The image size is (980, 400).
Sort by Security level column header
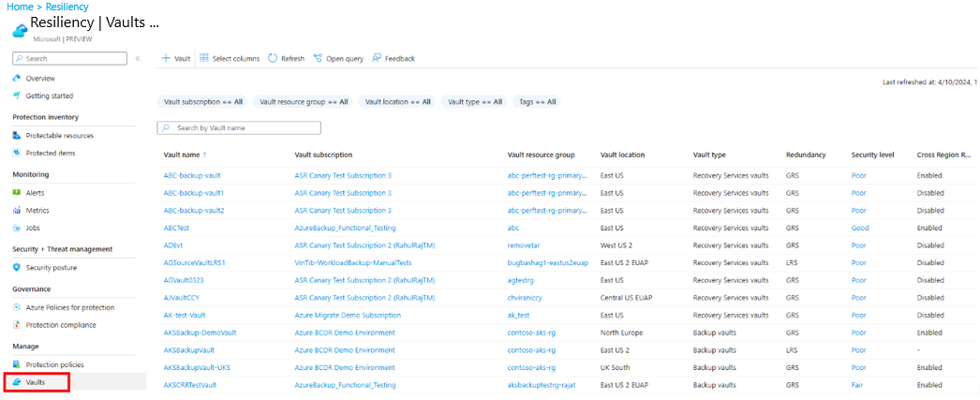click(872, 155)
